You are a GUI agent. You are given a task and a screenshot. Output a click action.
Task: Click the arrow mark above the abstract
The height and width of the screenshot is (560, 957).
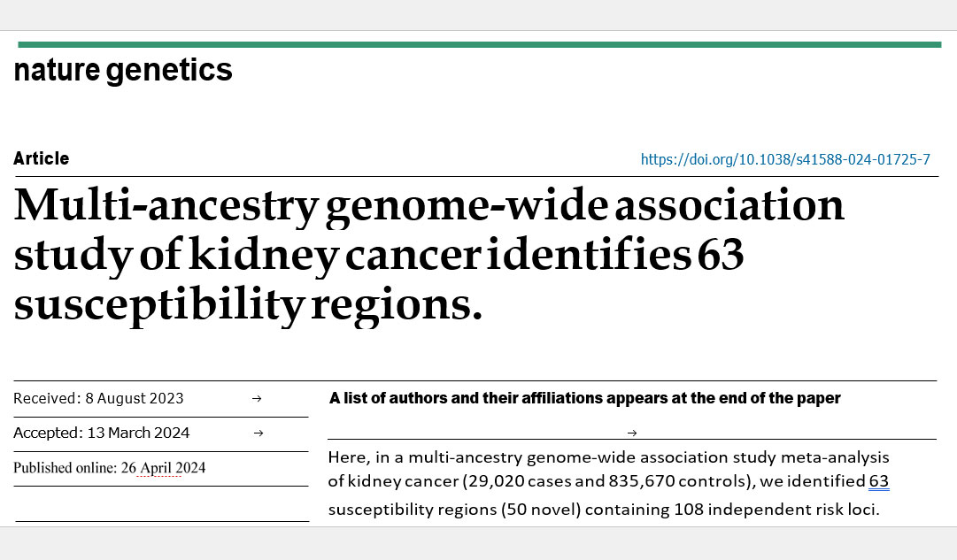(632, 433)
